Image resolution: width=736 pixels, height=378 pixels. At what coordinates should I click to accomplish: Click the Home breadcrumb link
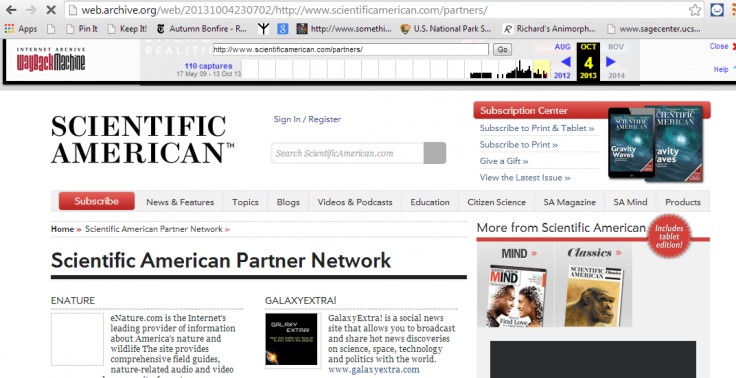tap(62, 229)
